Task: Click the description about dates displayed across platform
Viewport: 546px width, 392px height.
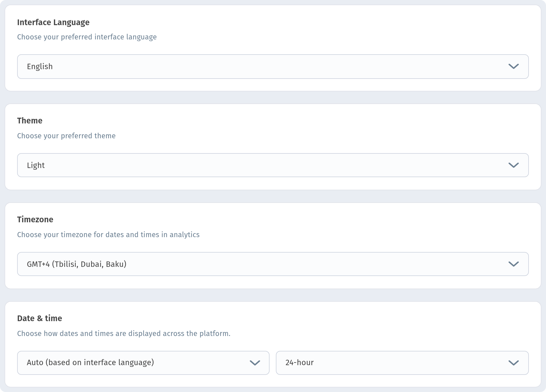Action: point(124,334)
